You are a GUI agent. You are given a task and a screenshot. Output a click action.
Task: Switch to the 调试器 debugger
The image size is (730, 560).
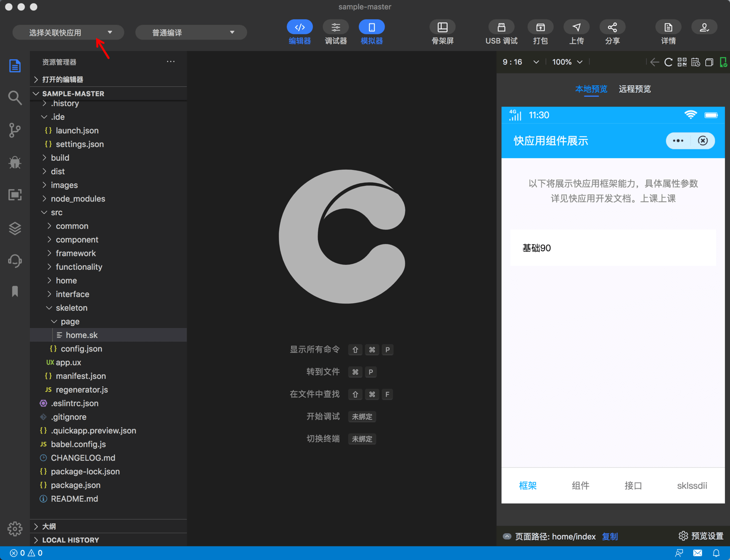(x=336, y=32)
